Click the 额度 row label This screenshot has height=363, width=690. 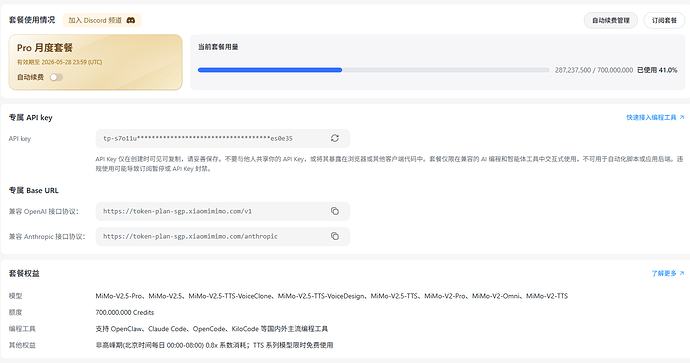pos(15,312)
